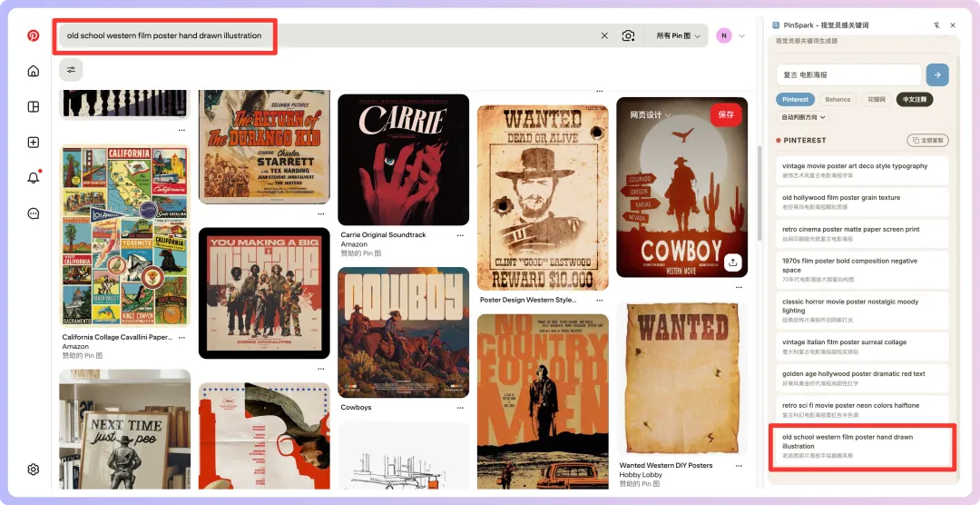Click the Amazon link under Carrie Original Soundtrack
980x505 pixels.
pos(354,244)
